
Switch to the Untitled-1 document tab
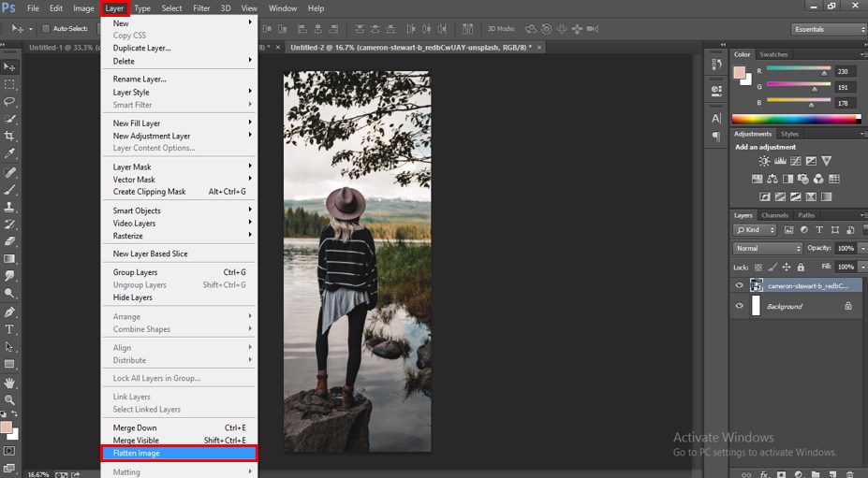click(62, 48)
